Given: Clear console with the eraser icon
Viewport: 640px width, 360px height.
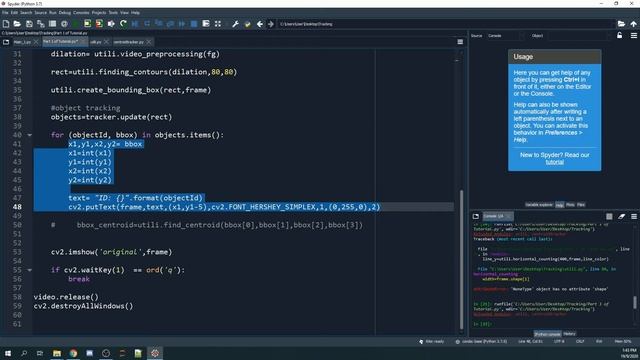Looking at the screenshot, I should pyautogui.click(x=621, y=216).
